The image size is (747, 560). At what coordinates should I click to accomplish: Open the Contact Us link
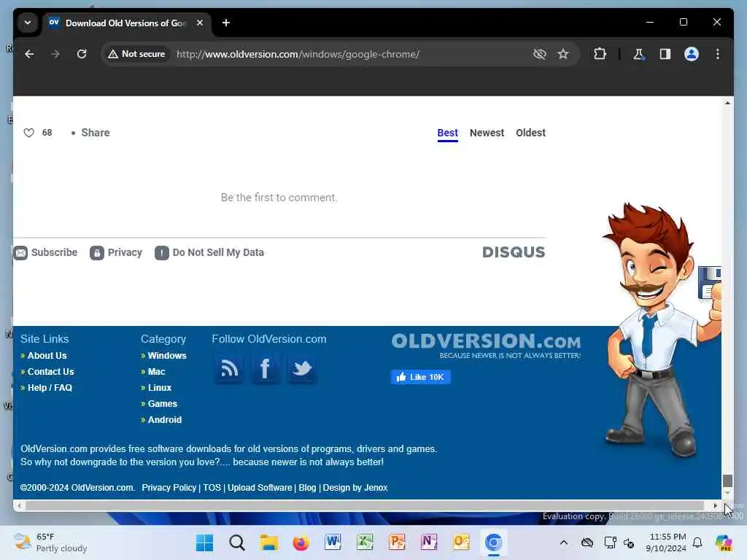pos(50,371)
